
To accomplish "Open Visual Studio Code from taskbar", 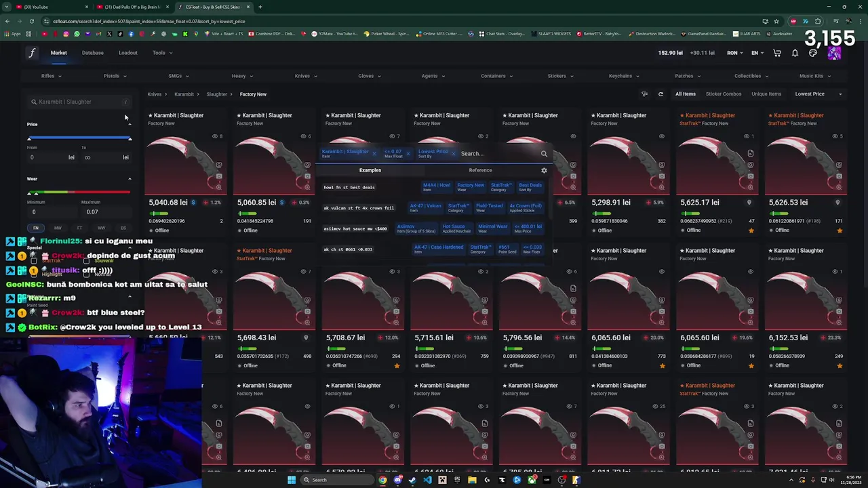I will [x=427, y=480].
